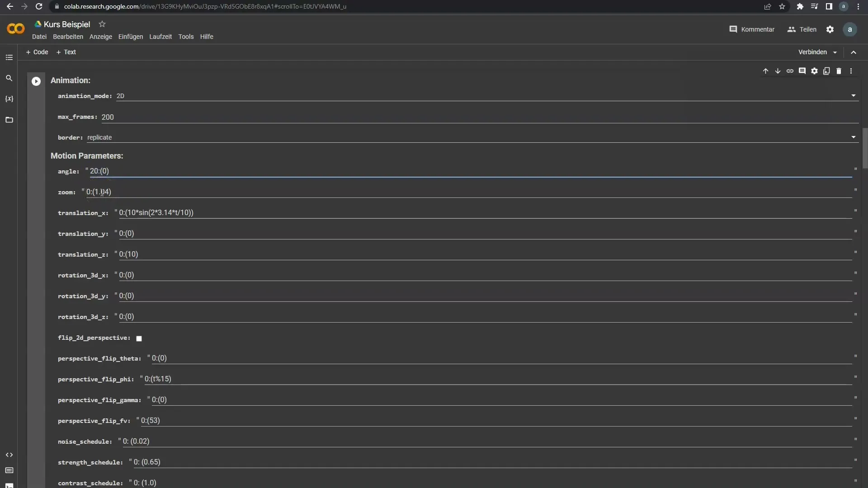The height and width of the screenshot is (488, 868).
Task: Click the Teilen share button
Action: tap(802, 29)
